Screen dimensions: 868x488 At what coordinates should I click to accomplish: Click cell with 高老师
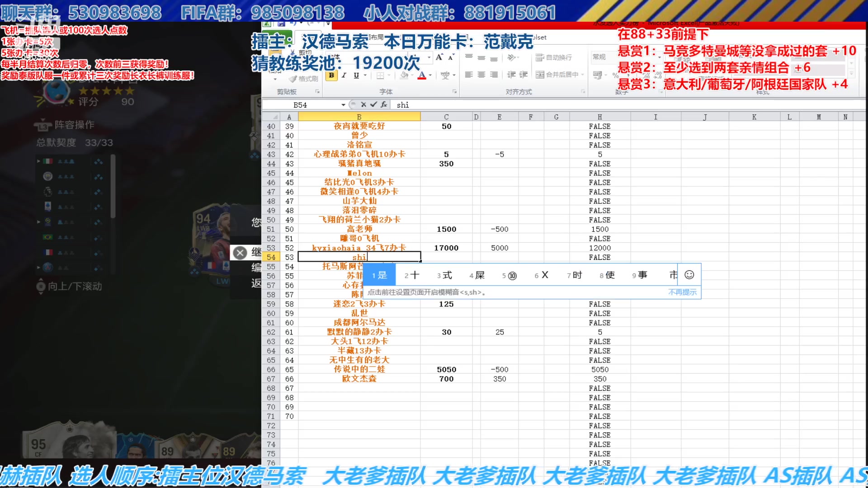coord(359,229)
